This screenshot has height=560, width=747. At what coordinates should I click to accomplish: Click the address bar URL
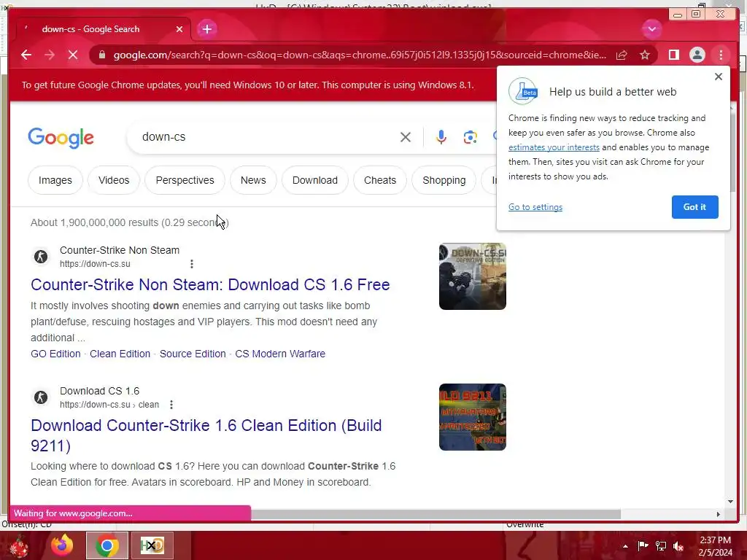click(x=360, y=55)
